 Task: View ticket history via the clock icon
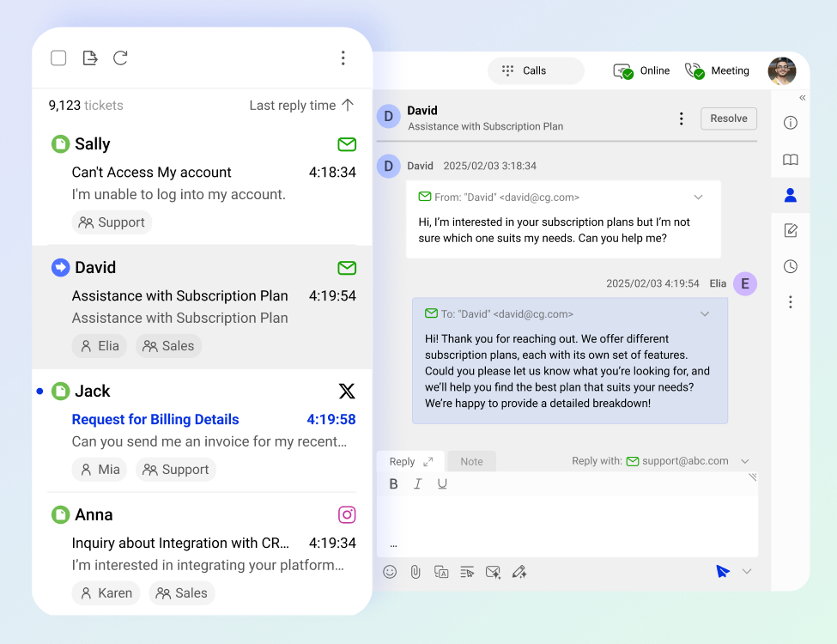[x=790, y=266]
